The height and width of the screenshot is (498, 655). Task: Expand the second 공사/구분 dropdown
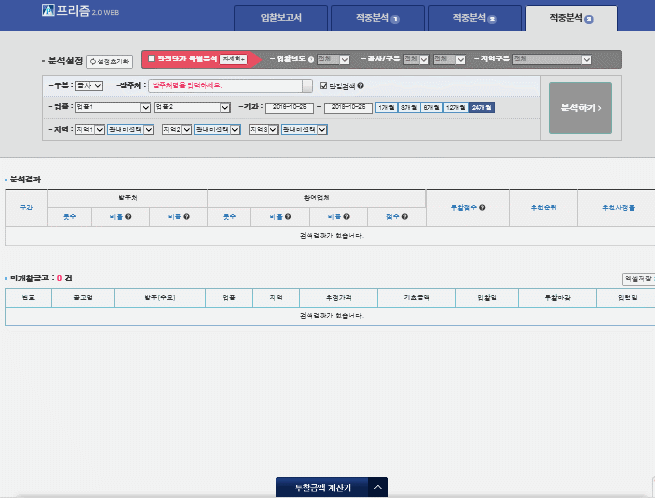click(449, 59)
